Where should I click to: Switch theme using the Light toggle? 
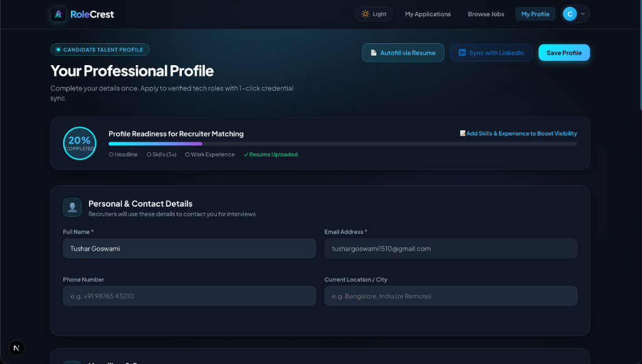coord(374,14)
